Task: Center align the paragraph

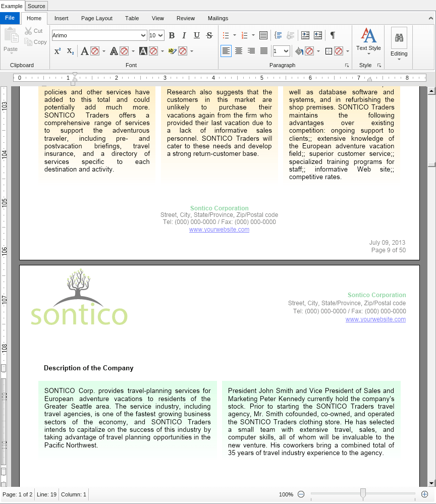Action: (x=239, y=51)
